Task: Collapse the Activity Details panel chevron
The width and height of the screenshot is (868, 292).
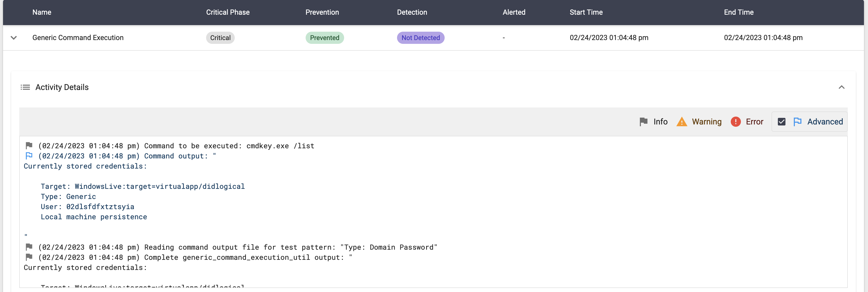Action: pyautogui.click(x=841, y=87)
